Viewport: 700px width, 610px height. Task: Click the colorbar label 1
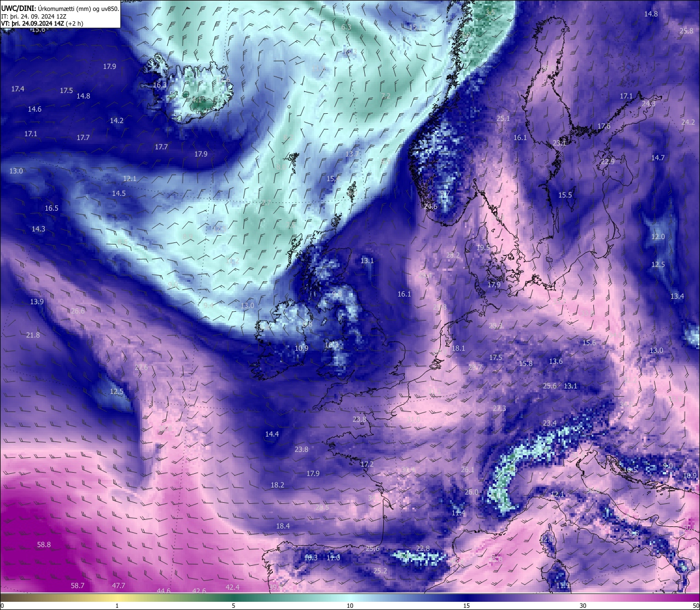click(x=117, y=606)
